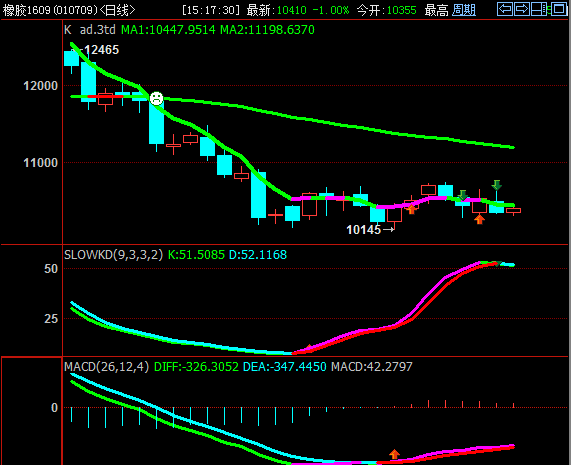Click the full window layout icon
Screen dimensions: 571x465
click(559, 9)
